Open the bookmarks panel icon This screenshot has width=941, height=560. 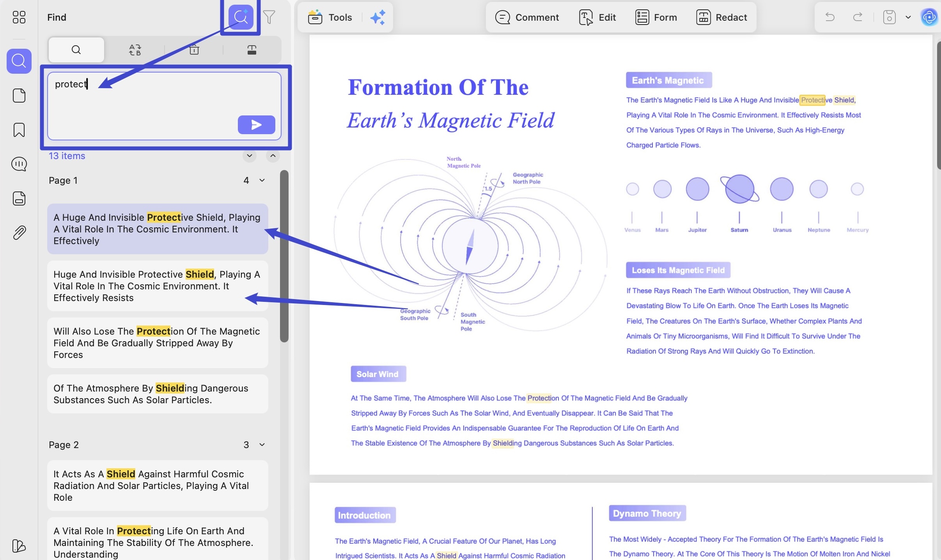click(19, 130)
